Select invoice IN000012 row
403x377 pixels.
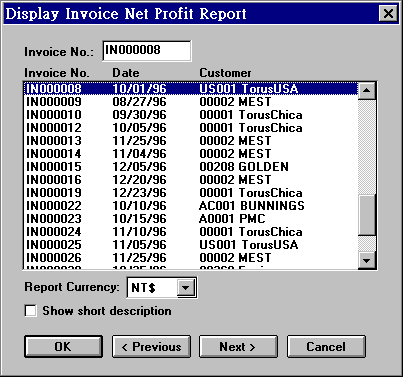[x=191, y=128]
